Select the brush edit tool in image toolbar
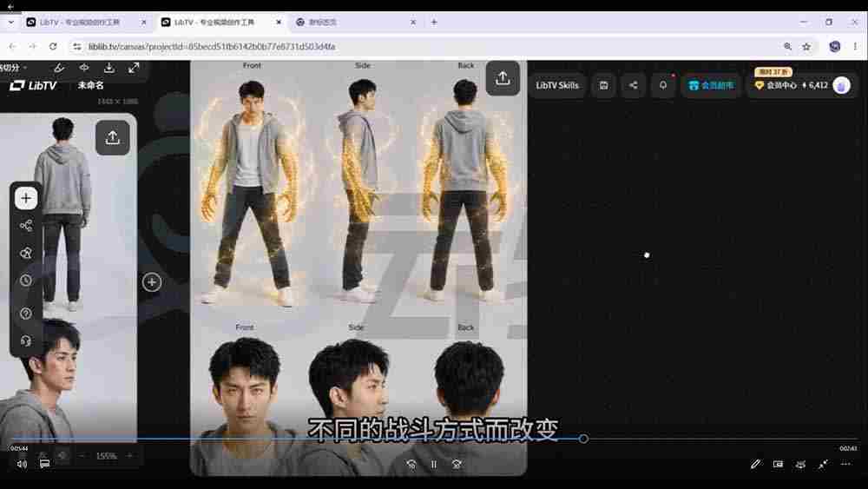This screenshot has width=868, height=489. pos(59,68)
